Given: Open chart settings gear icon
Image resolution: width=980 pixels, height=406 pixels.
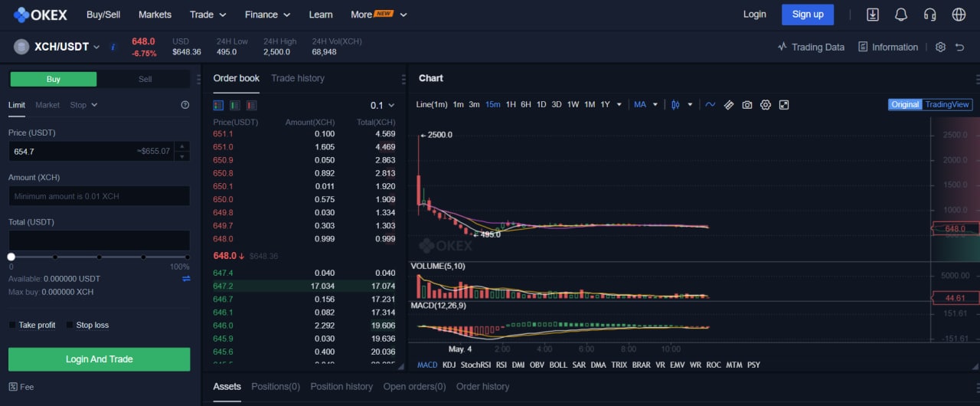Looking at the screenshot, I should tap(765, 105).
